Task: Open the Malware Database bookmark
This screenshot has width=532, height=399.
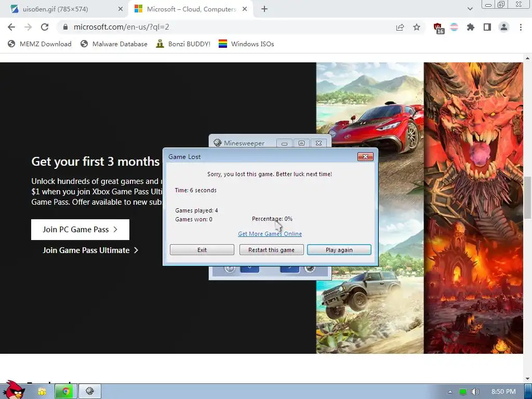Action: [114, 44]
